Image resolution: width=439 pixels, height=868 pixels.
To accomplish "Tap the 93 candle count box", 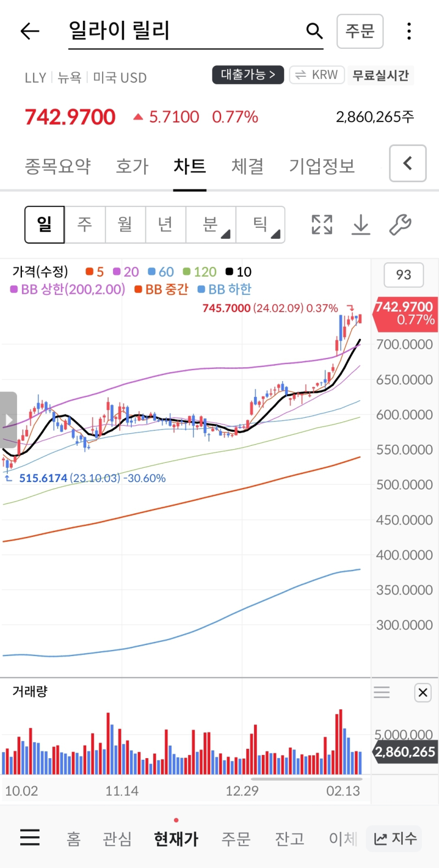I will click(x=403, y=275).
